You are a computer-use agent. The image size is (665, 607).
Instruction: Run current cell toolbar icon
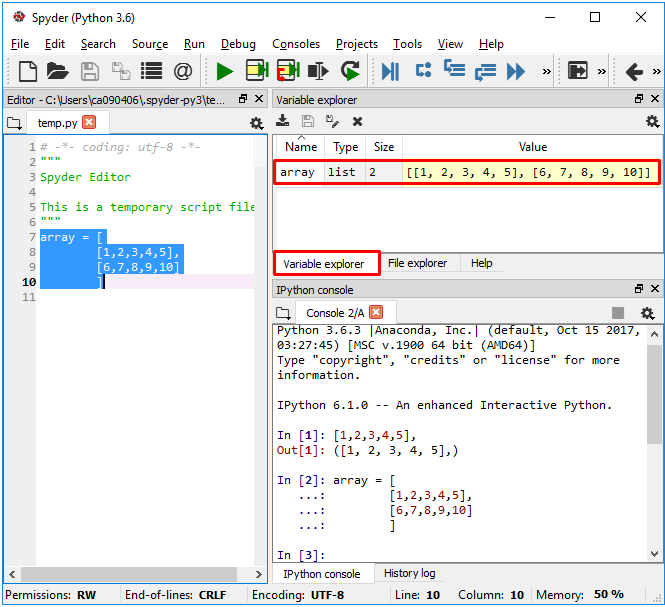257,70
